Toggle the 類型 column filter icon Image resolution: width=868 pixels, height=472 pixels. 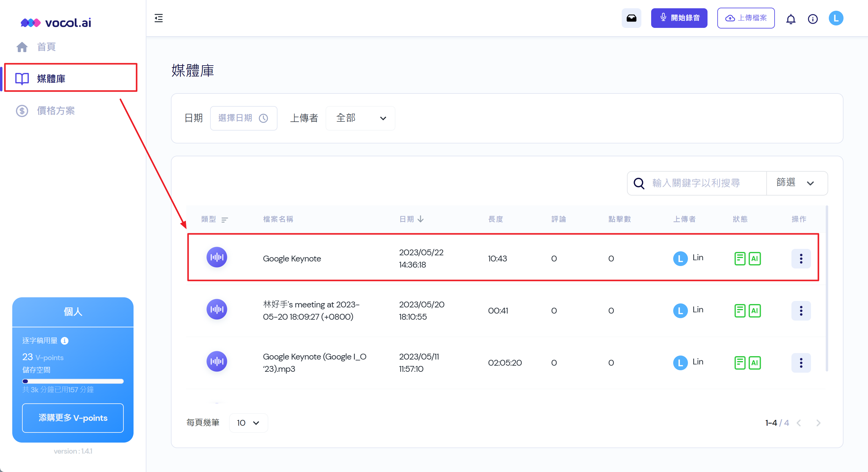[225, 220]
